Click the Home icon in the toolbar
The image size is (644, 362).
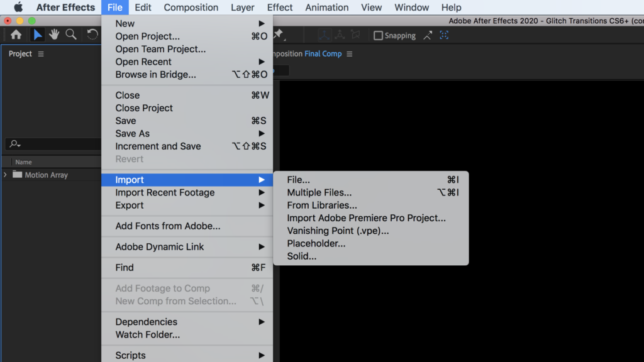point(16,35)
